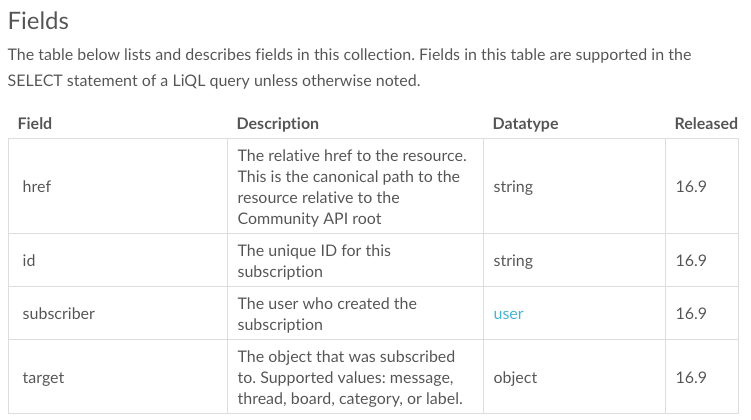Click the string datatype in id row
The width and height of the screenshot is (751, 420).
513,261
